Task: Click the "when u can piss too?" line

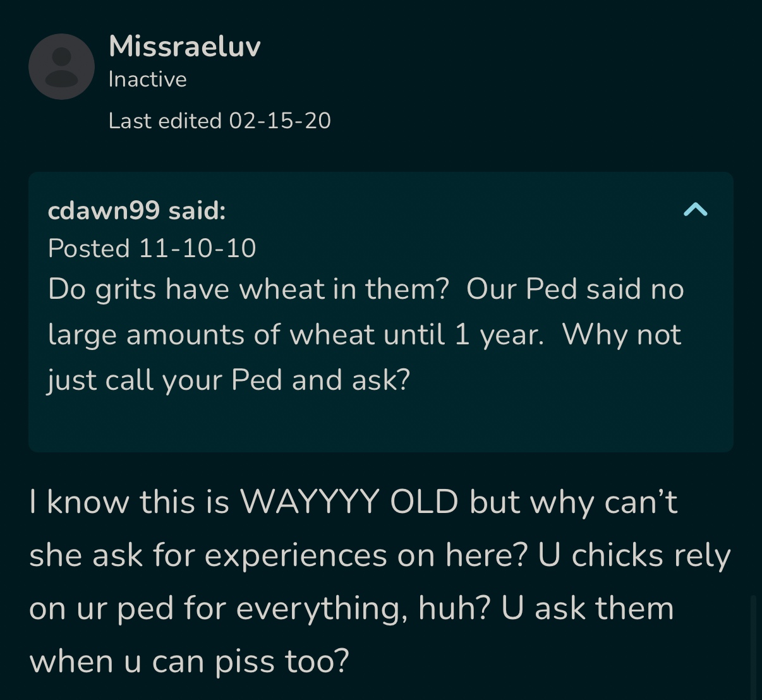Action: coord(189,661)
